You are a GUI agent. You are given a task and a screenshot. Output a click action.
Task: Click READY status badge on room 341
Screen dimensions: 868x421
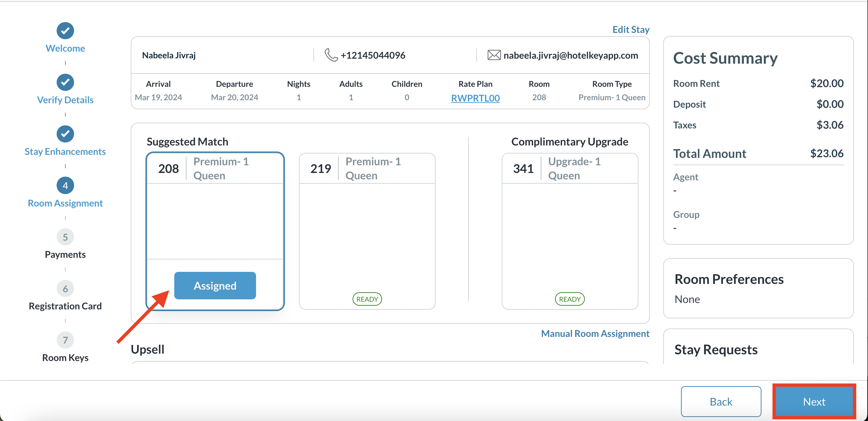click(569, 299)
